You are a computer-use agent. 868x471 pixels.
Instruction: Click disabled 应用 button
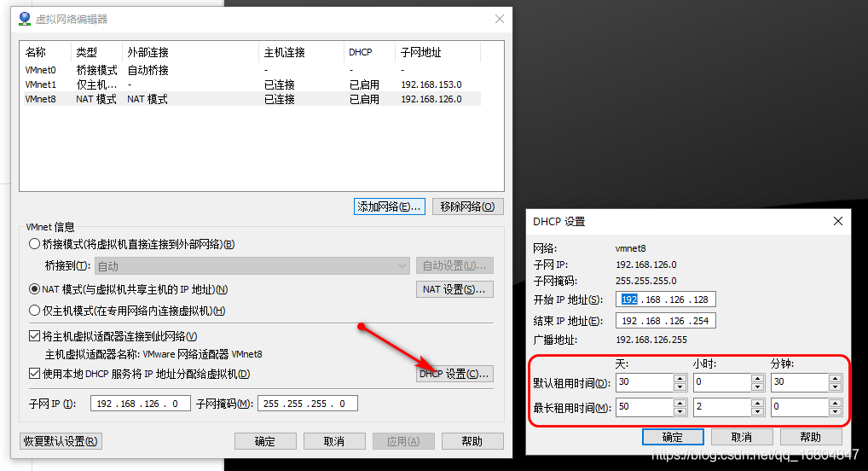tap(403, 441)
